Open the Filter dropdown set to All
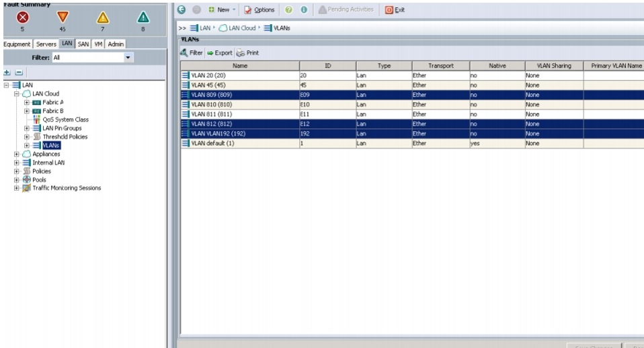Image resolution: width=644 pixels, height=348 pixels. (128, 58)
